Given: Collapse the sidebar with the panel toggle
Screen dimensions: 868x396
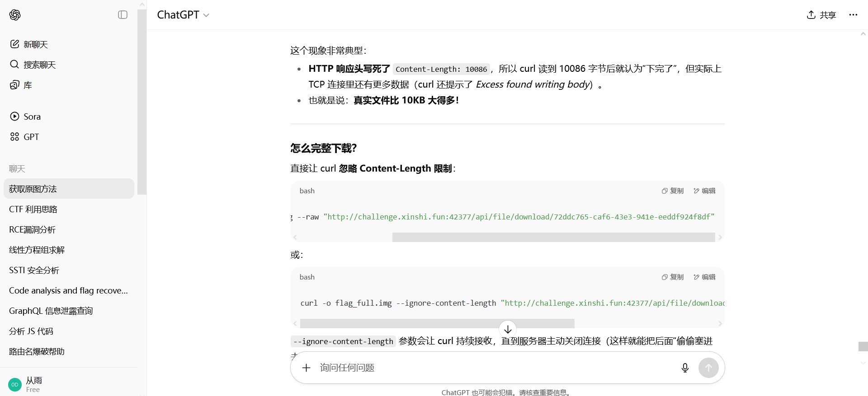Looking at the screenshot, I should point(123,15).
